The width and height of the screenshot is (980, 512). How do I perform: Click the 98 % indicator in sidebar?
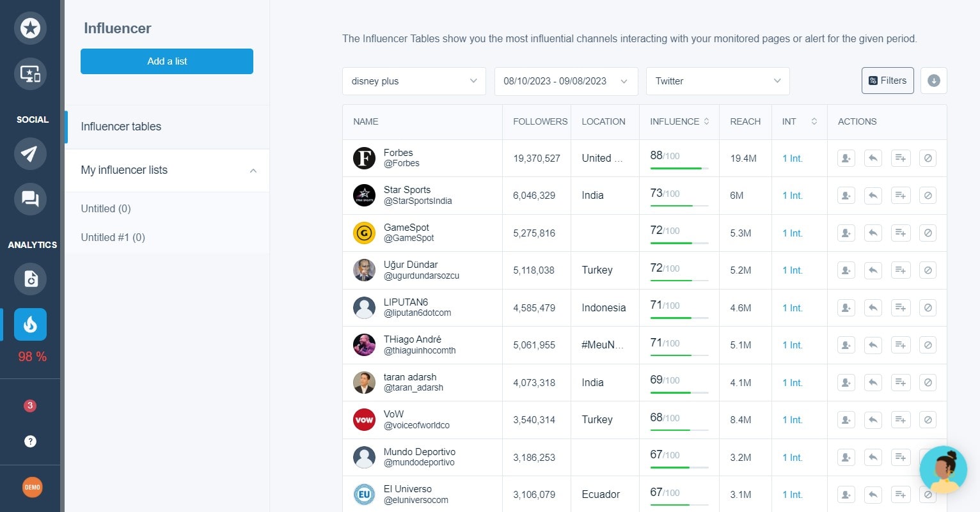32,357
